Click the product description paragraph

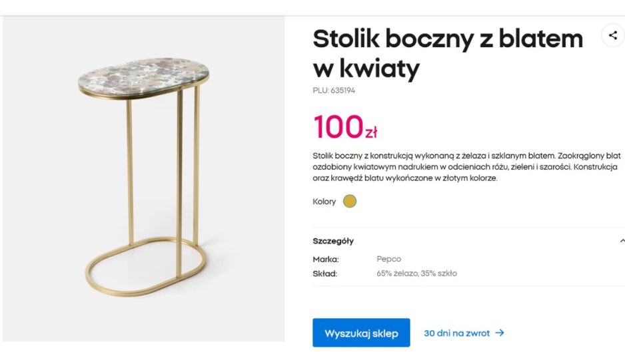467,167
